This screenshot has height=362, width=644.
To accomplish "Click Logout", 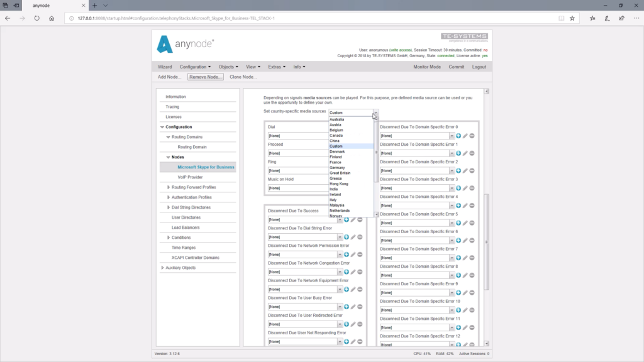I will [479, 67].
